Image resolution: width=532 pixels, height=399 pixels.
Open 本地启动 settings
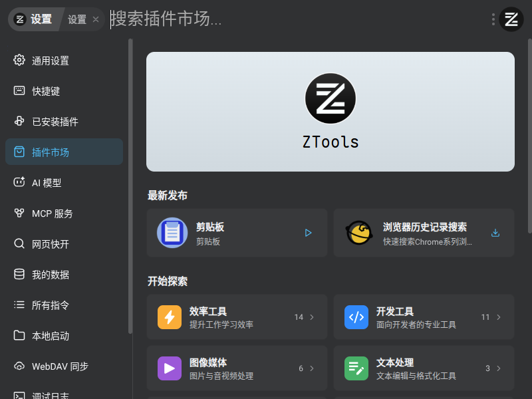[x=64, y=335]
